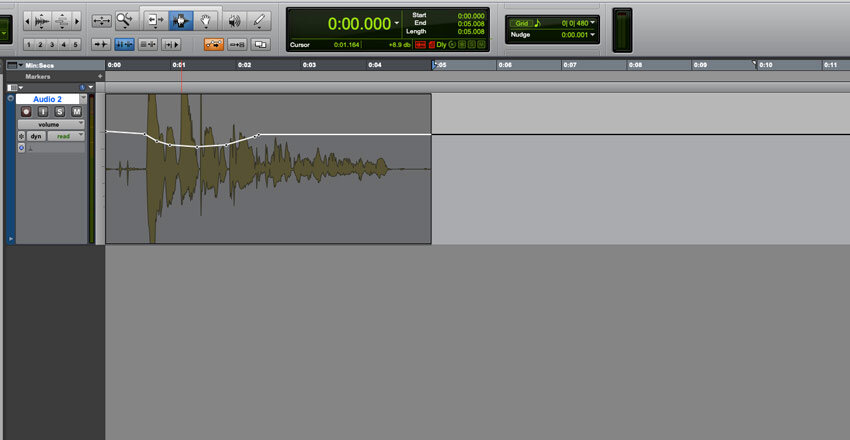Enable input monitoring on Audio 2
The height and width of the screenshot is (440, 850).
point(43,112)
